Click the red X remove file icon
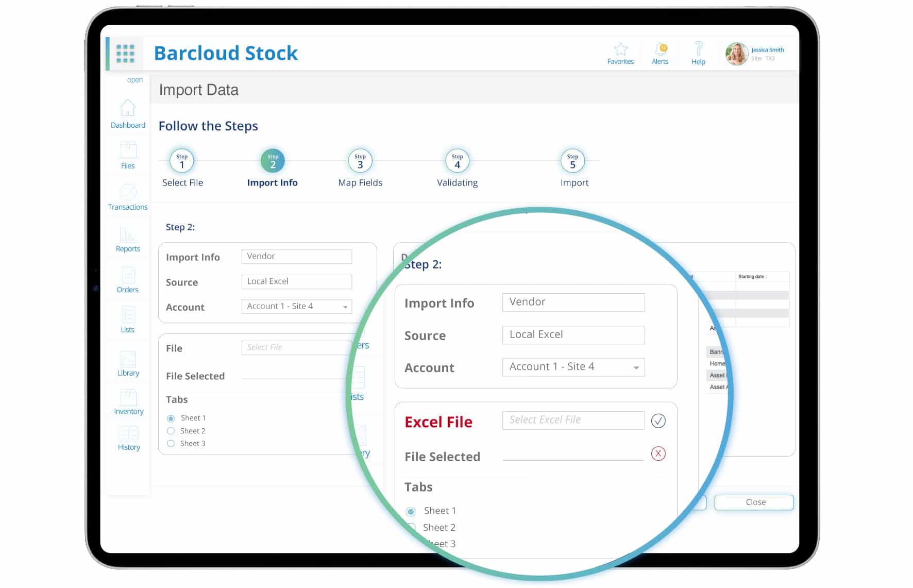This screenshot has width=913, height=588. (x=658, y=453)
